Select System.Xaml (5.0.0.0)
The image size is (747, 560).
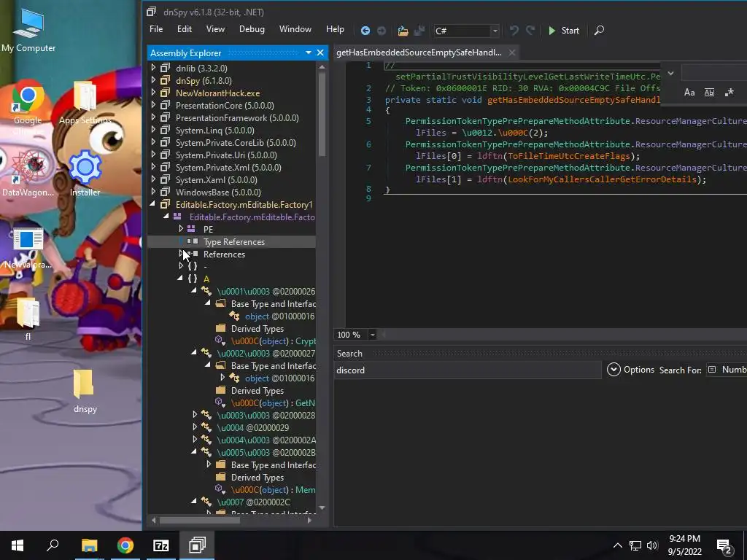(216, 179)
